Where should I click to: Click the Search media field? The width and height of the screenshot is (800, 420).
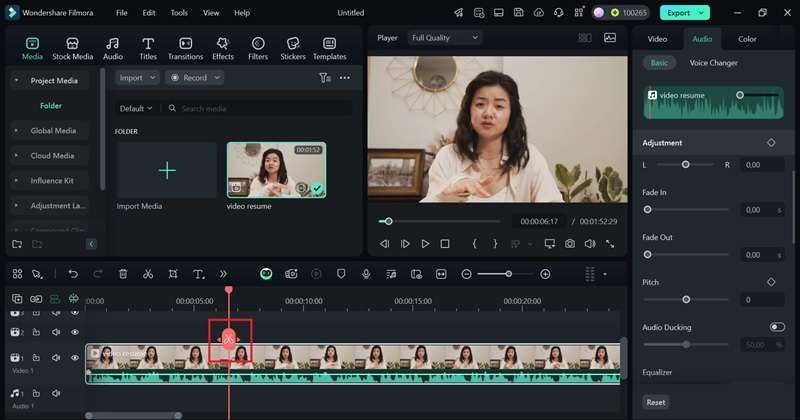(259, 108)
